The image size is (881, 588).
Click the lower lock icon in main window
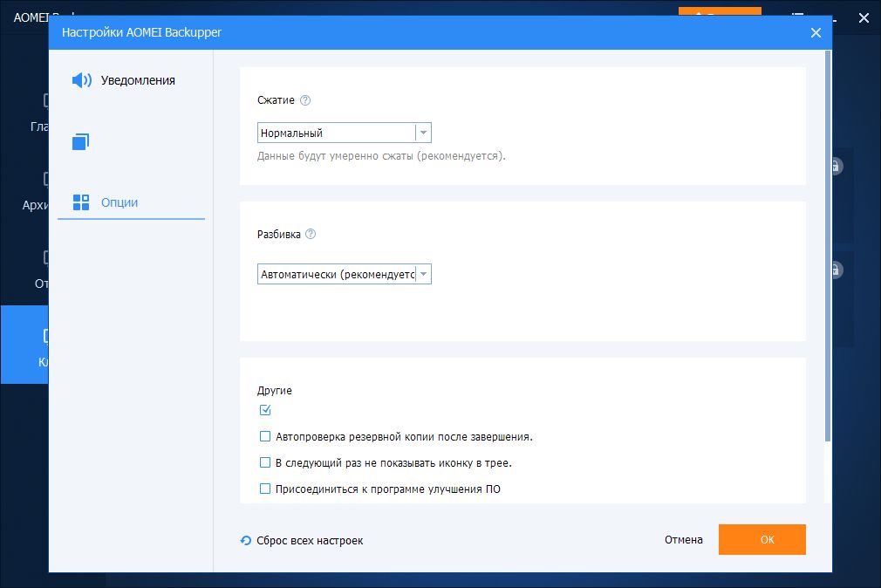pos(837,270)
